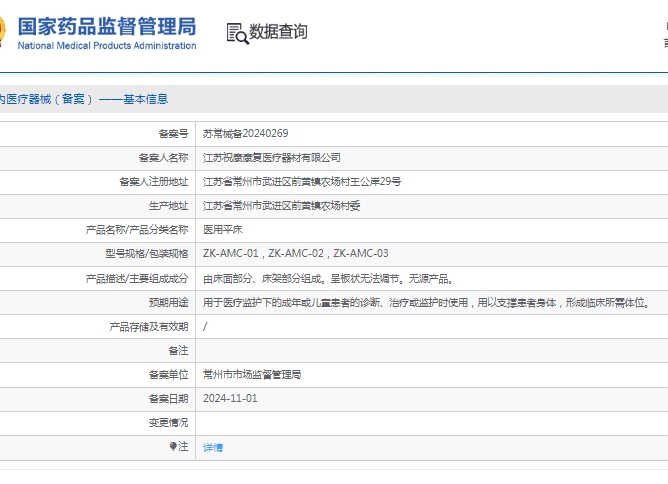
Task: Click the 生产地址 row label
Action: click(168, 206)
